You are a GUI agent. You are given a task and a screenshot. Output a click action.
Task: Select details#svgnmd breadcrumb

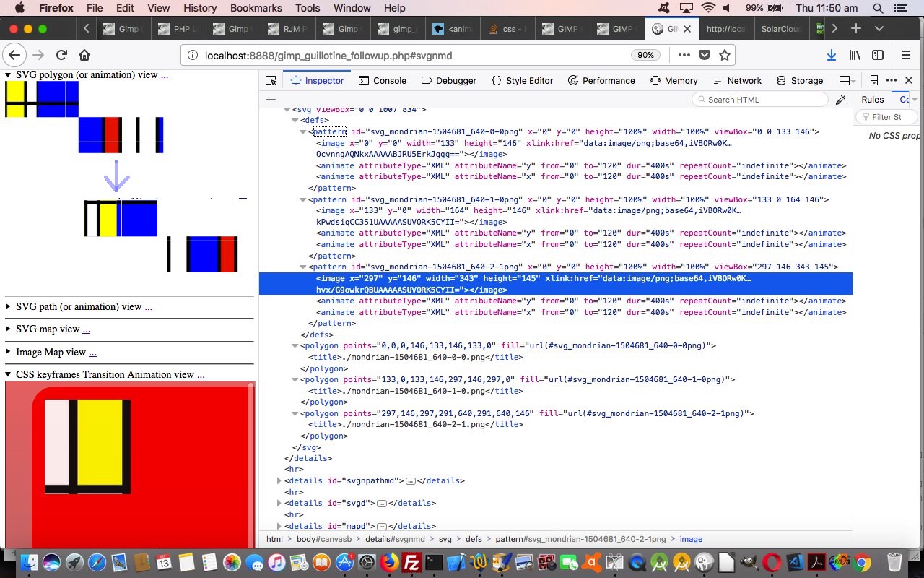(x=395, y=539)
